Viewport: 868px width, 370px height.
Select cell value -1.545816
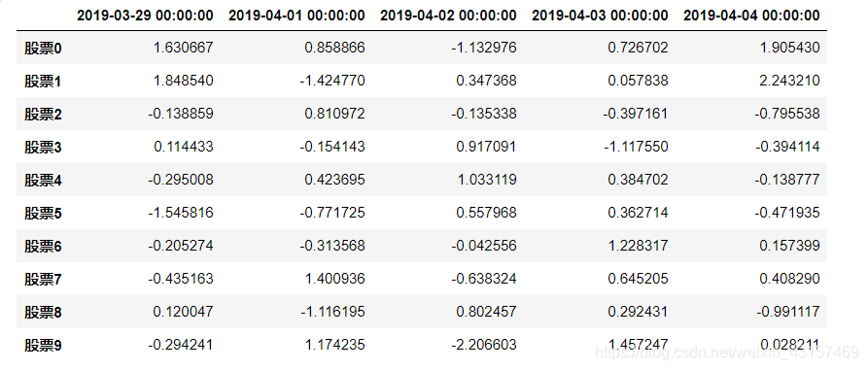pos(181,213)
